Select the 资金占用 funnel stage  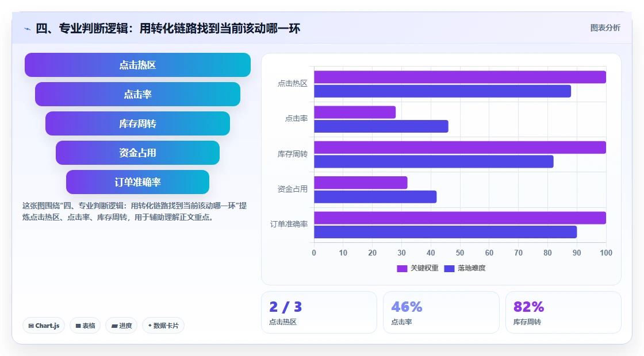point(137,153)
